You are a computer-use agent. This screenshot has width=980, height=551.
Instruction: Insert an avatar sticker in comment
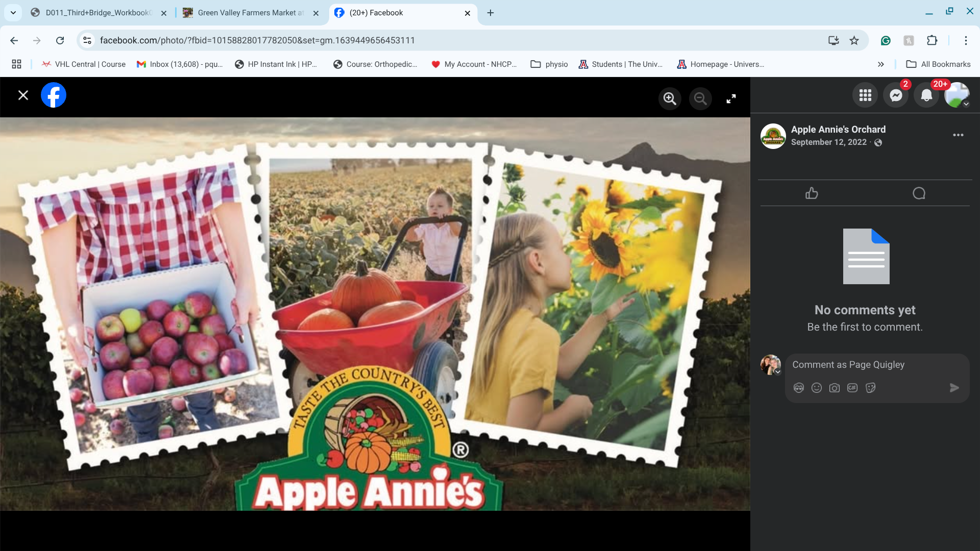click(x=799, y=388)
